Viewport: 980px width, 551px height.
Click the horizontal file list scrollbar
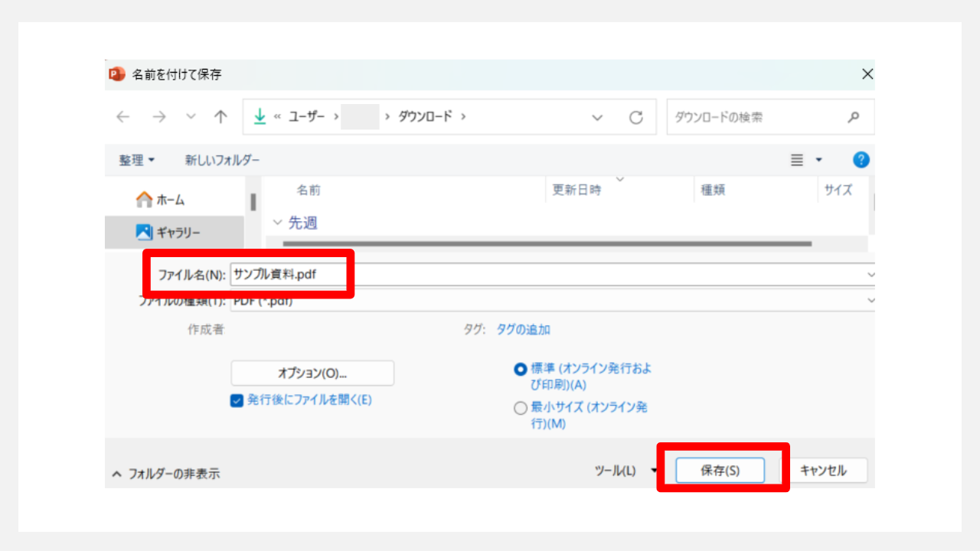tap(547, 243)
